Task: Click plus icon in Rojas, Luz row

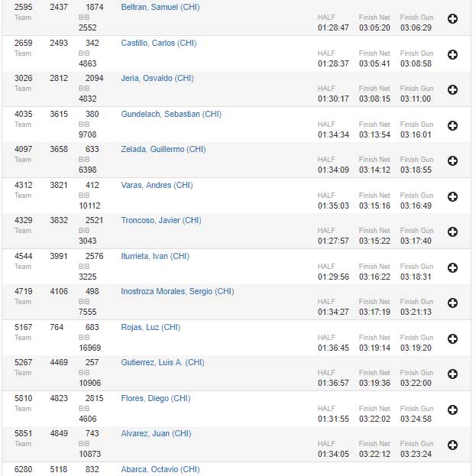Action: 452,338
